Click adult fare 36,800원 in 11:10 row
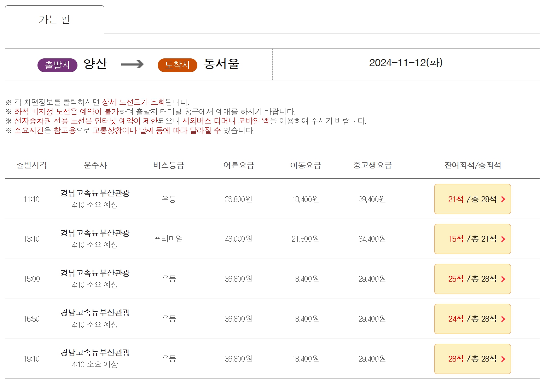 [x=239, y=199]
